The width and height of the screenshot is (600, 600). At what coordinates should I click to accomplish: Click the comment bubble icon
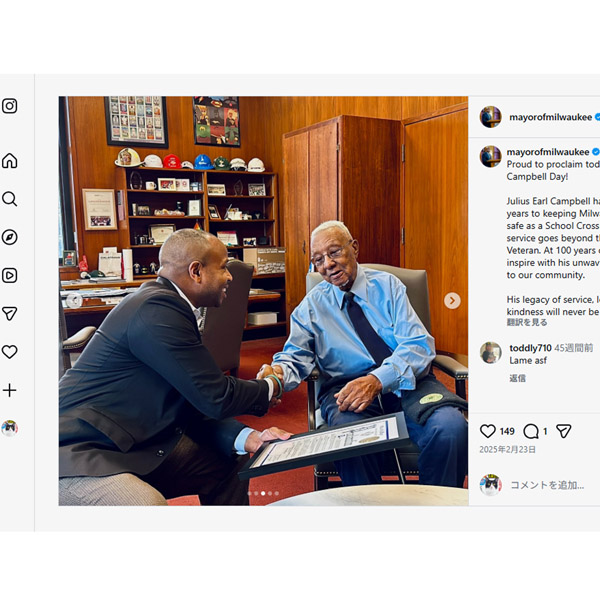tap(531, 432)
